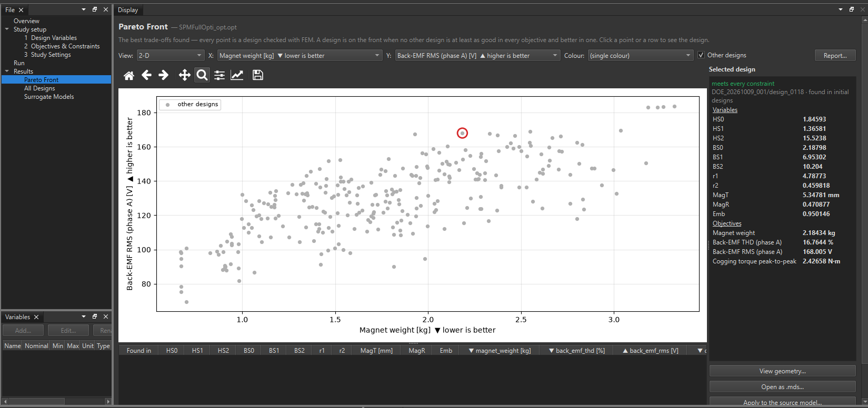This screenshot has width=868, height=408.
Task: Open the configure subplots sliders icon
Action: (x=220, y=75)
